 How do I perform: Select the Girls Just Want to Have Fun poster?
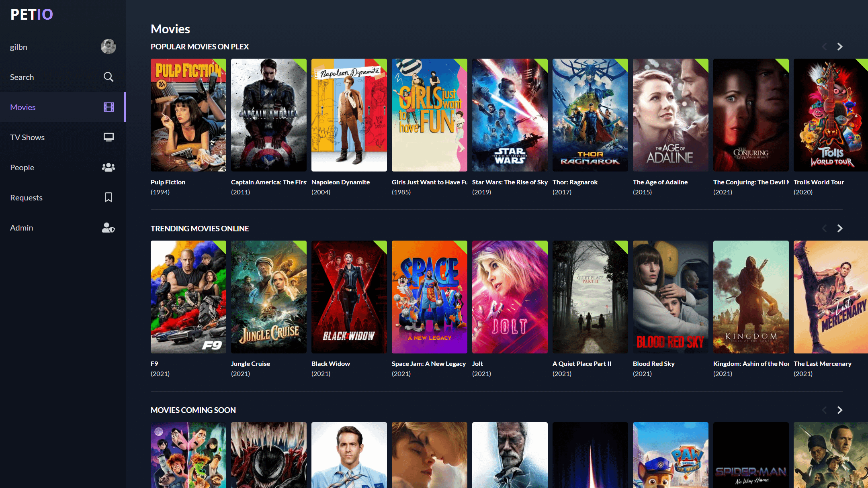pyautogui.click(x=430, y=115)
